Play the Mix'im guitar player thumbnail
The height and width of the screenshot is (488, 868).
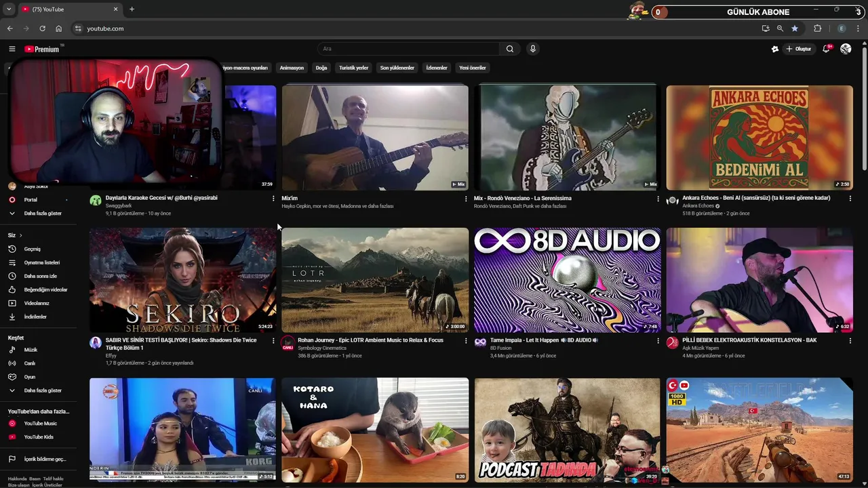[375, 138]
